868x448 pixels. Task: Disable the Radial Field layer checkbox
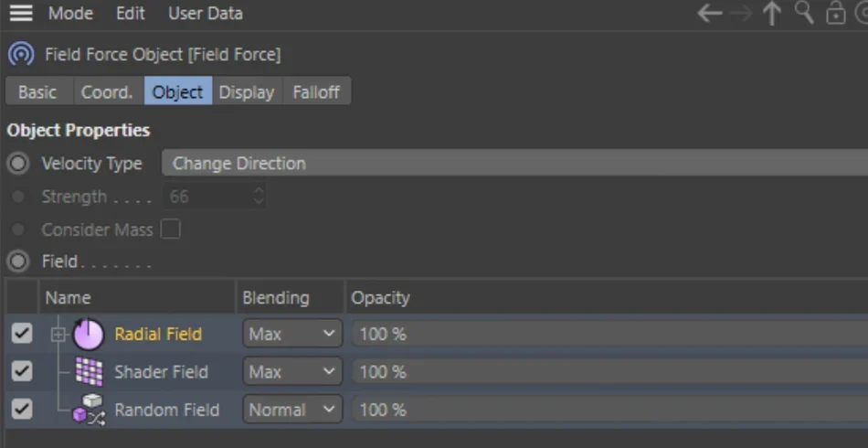[x=22, y=334]
